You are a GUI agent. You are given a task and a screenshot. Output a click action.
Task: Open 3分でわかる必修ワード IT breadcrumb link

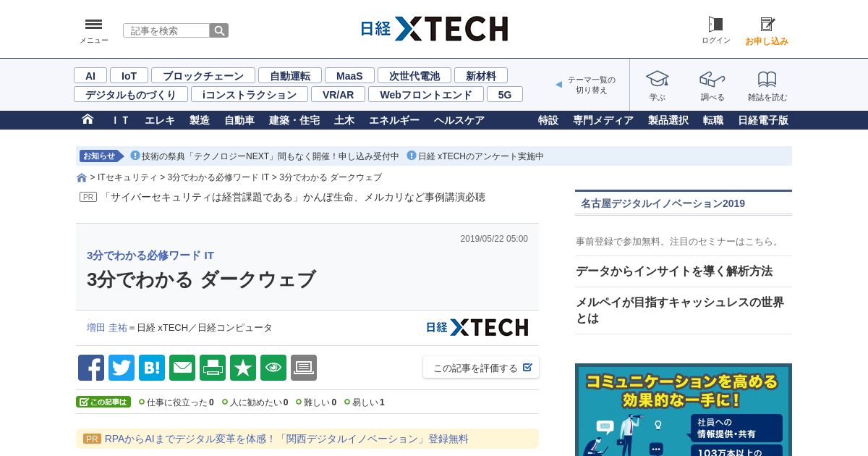pyautogui.click(x=218, y=177)
